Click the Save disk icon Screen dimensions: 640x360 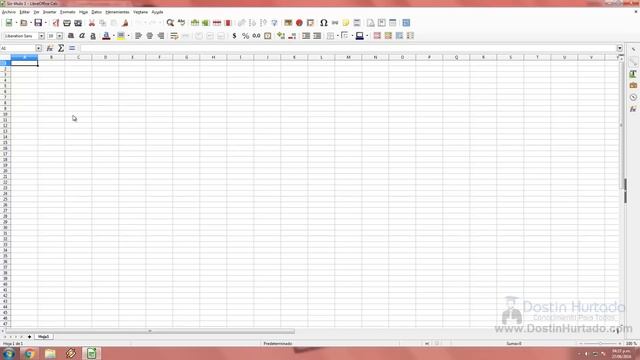click(x=38, y=23)
